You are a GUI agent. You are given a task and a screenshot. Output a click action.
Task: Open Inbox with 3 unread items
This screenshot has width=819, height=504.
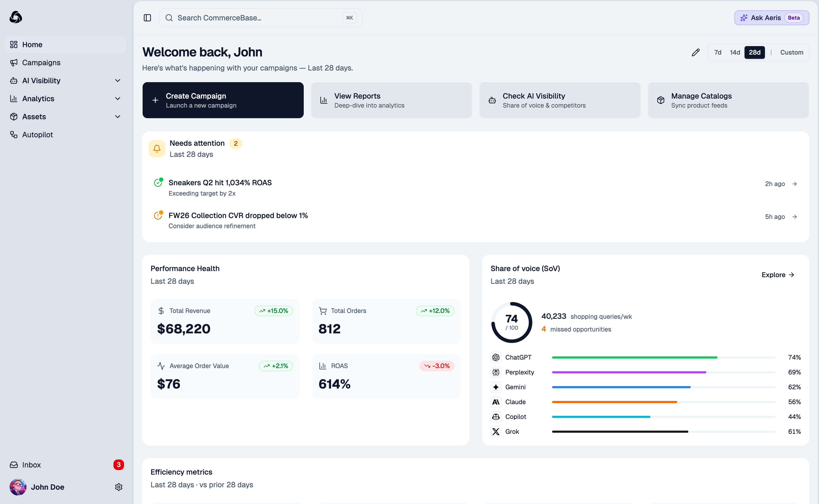[x=31, y=465]
